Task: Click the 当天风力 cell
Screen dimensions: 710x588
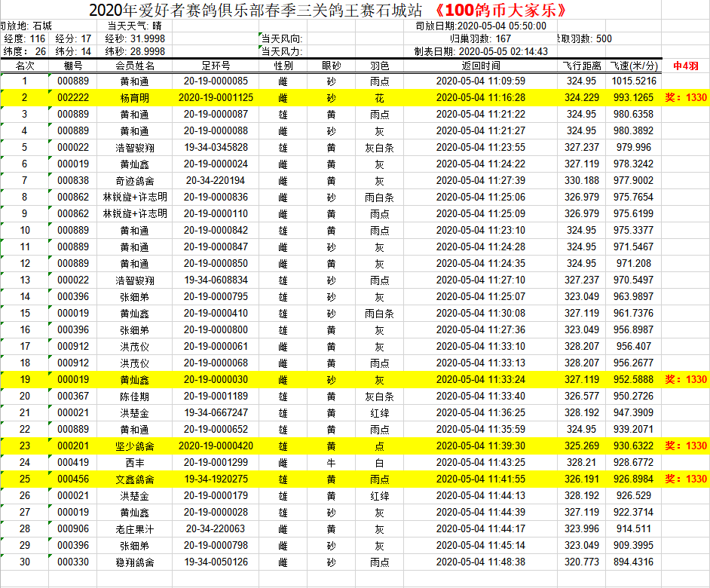Action: pyautogui.click(x=282, y=52)
